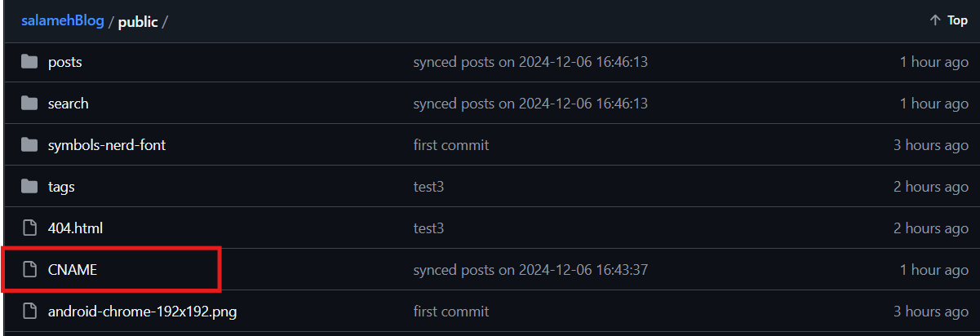
Task: Click the search folder icon
Action: point(30,104)
